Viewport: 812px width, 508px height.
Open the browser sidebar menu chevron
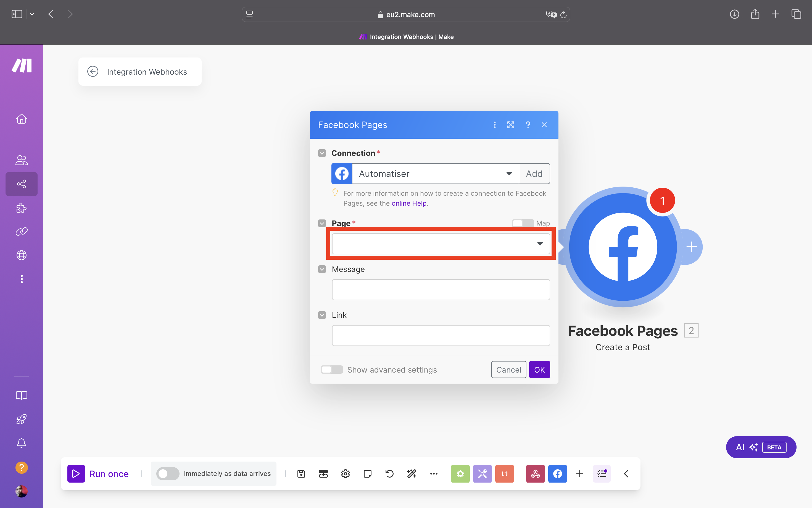point(32,14)
